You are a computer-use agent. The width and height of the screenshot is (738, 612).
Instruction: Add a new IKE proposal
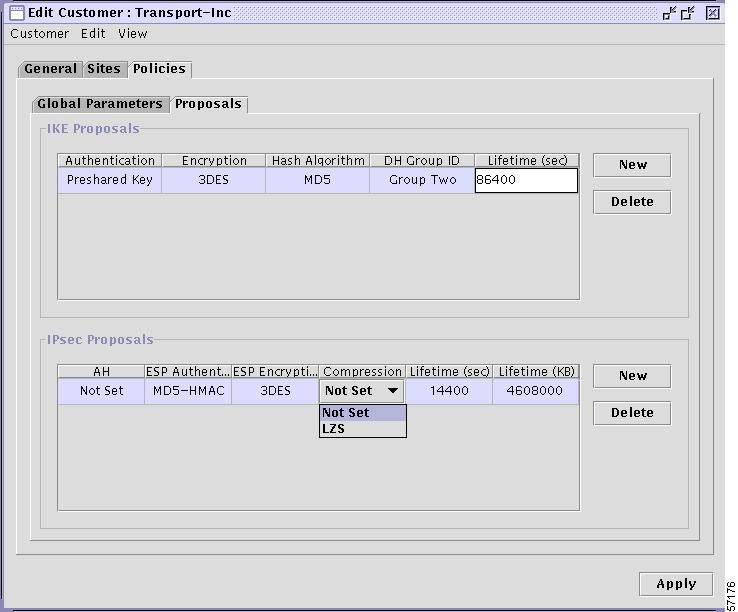click(x=632, y=165)
